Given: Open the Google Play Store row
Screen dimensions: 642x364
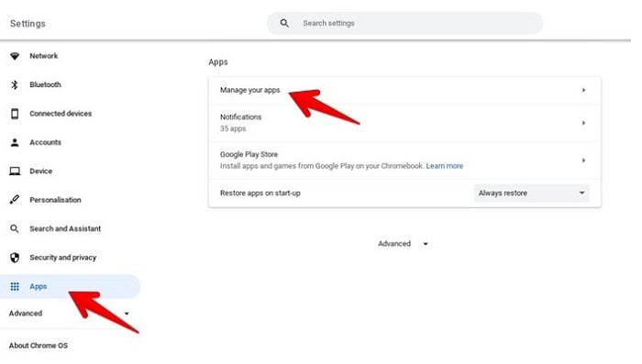Looking at the screenshot, I should 404,160.
